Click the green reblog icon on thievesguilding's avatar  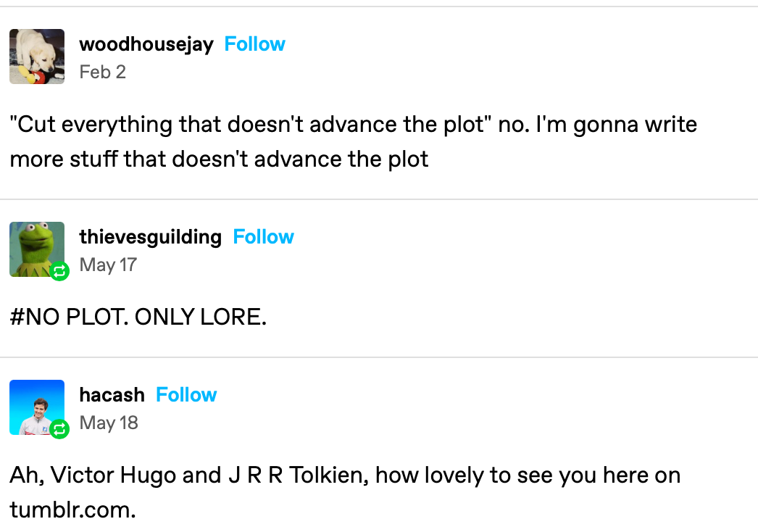[x=60, y=272]
